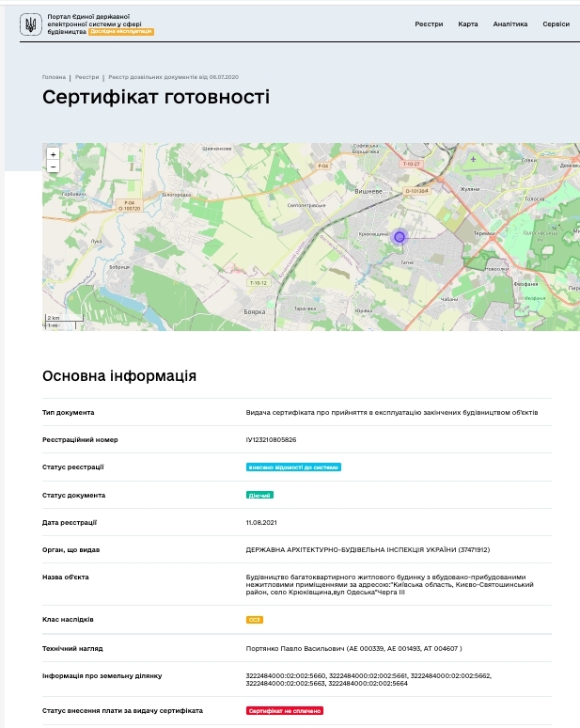Click the Ukrainian trident portal logo
The image size is (580, 728).
(31, 24)
